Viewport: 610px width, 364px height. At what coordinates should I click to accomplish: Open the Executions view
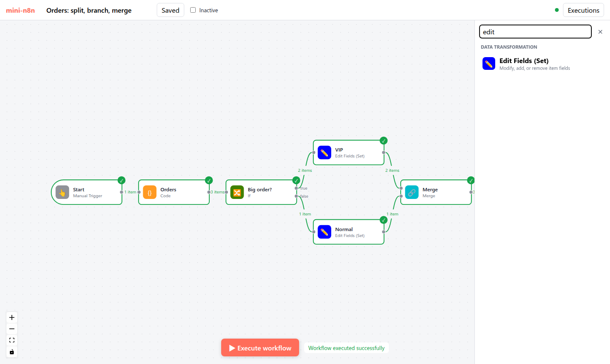pyautogui.click(x=583, y=10)
